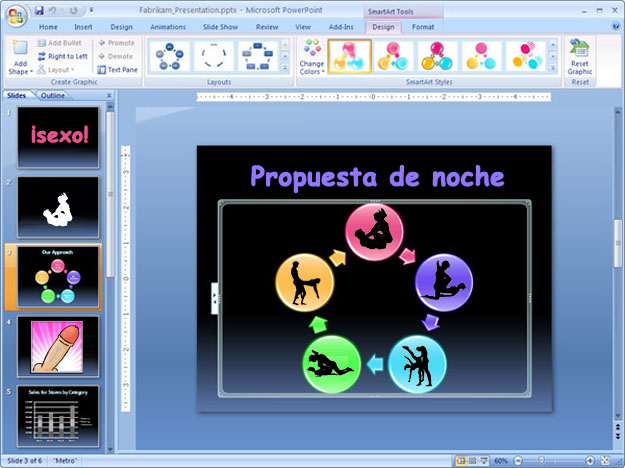Click the Zoom Out minus button
Screen dimensions: 625x468
coord(518,461)
